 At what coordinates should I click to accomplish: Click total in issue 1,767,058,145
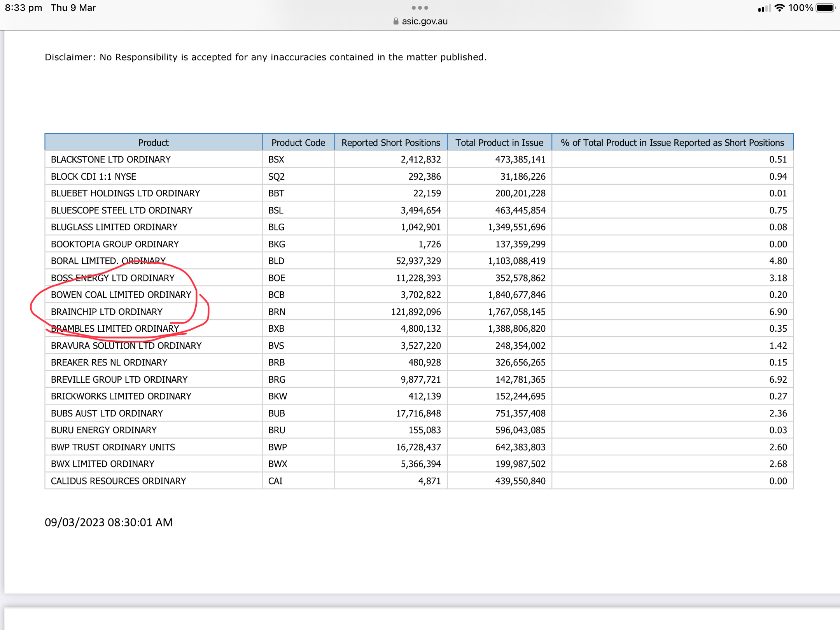pyautogui.click(x=516, y=312)
